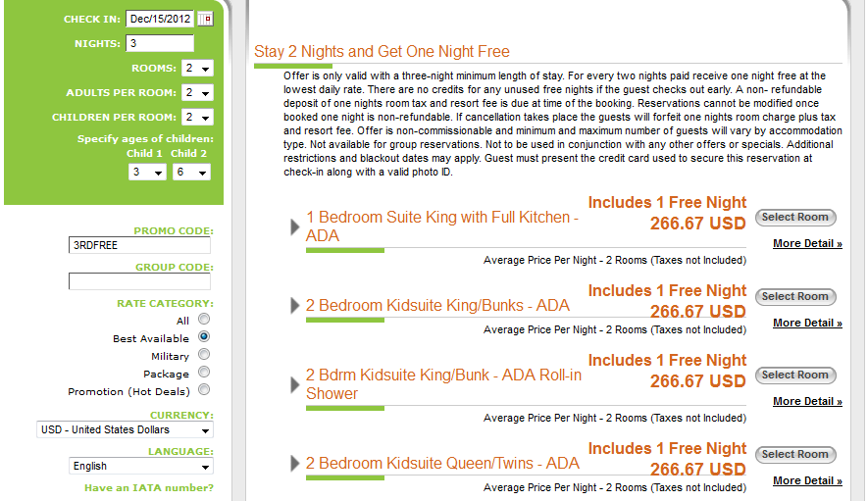Open the Currency selector dropdown
This screenshot has height=501, width=868.
(126, 429)
